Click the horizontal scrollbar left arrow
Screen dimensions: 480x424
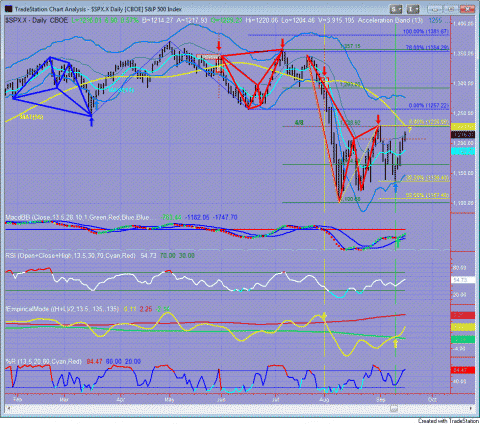tap(8, 408)
